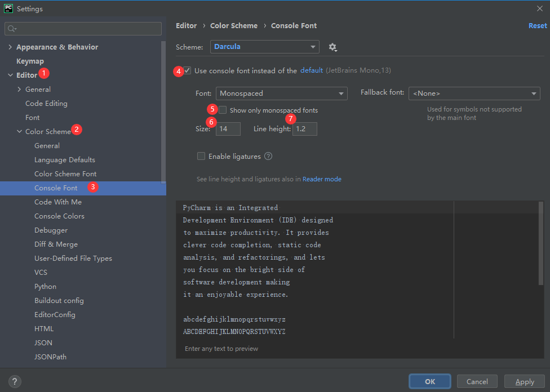Select Keymap in settings tree
Viewport: 550px width, 392px height.
(30, 61)
